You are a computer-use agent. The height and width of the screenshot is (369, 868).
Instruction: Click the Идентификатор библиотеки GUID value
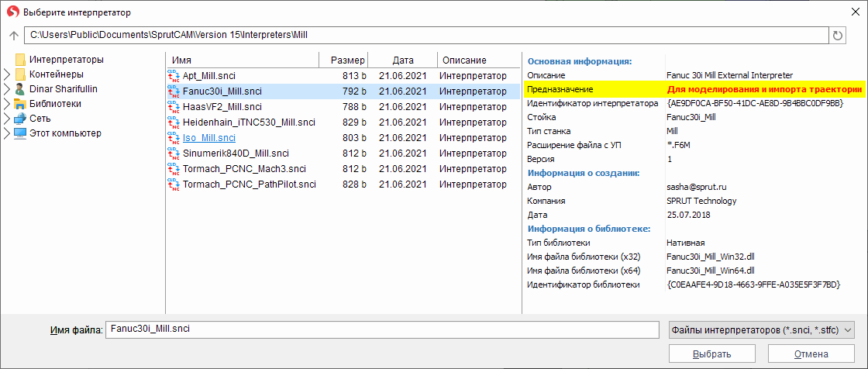(x=754, y=285)
